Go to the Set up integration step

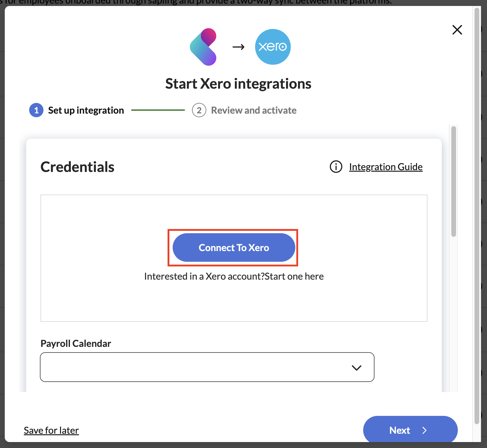click(86, 110)
